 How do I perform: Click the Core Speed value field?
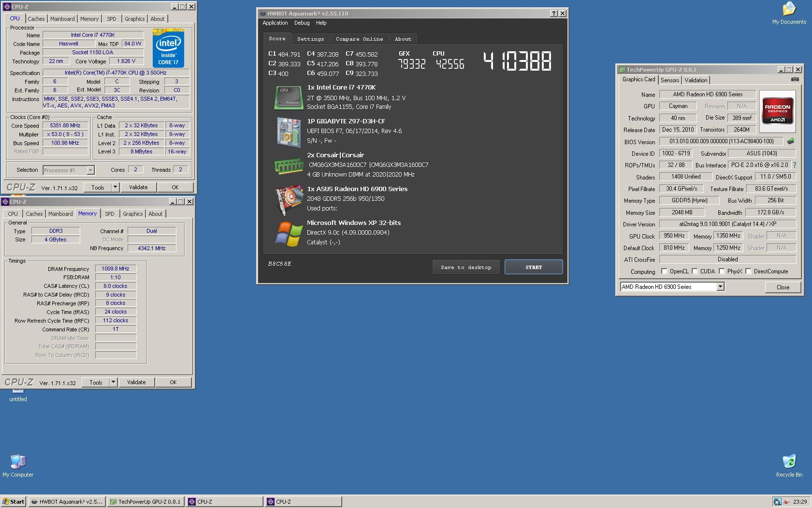(65, 125)
